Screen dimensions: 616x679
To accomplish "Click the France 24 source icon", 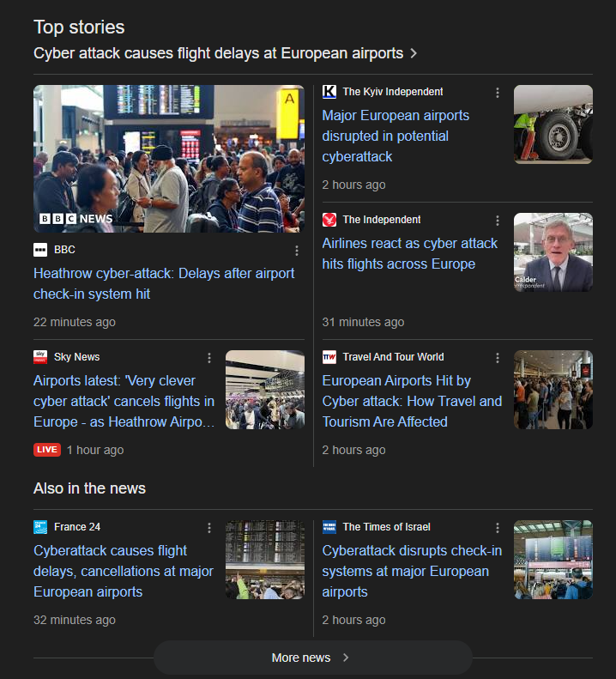I will (40, 527).
